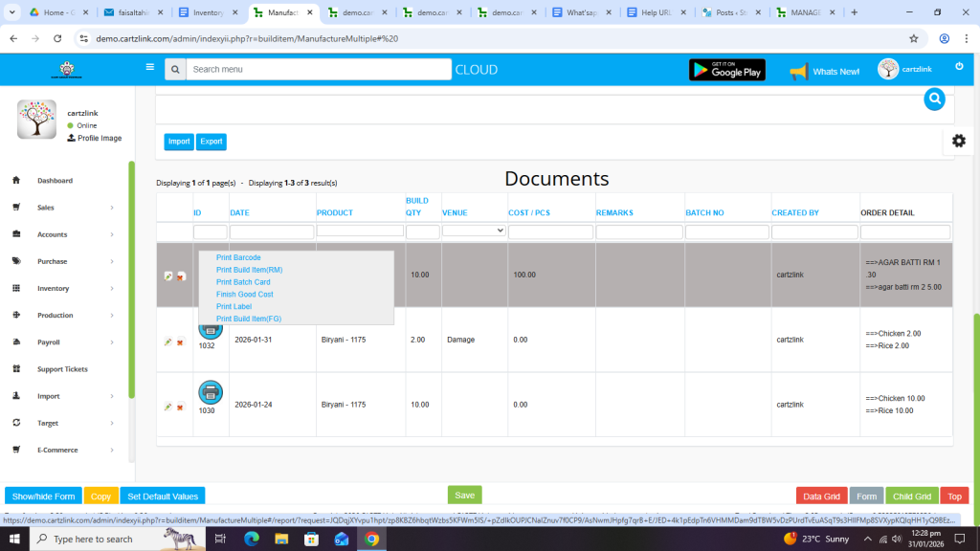The height and width of the screenshot is (551, 980).
Task: Choose Print Batch Card in the popup menu
Action: [243, 282]
